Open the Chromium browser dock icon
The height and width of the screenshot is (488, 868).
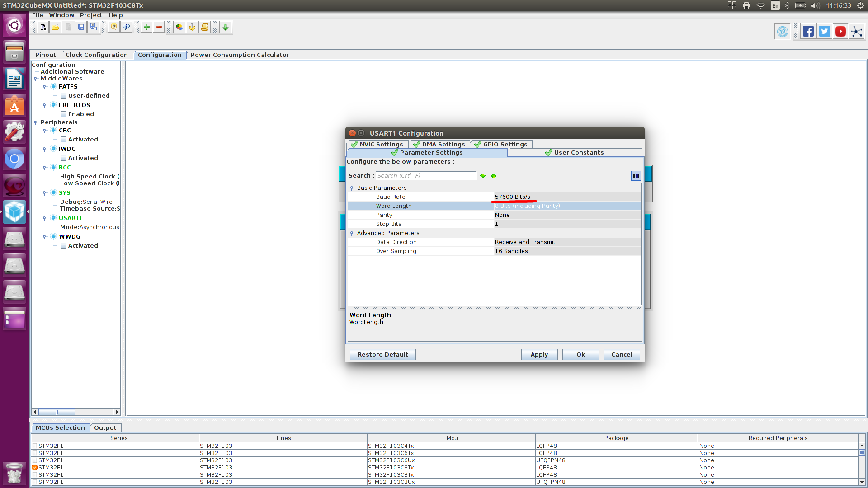pyautogui.click(x=14, y=159)
